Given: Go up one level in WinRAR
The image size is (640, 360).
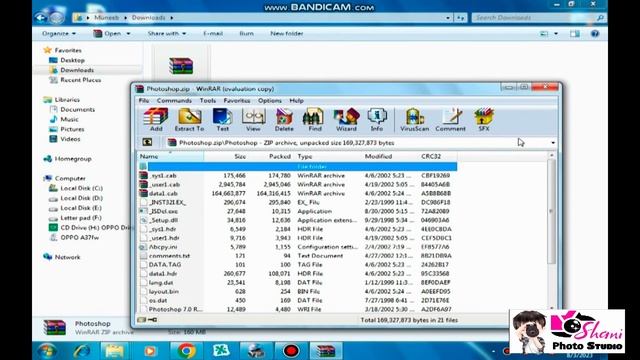Looking at the screenshot, I should 147,142.
